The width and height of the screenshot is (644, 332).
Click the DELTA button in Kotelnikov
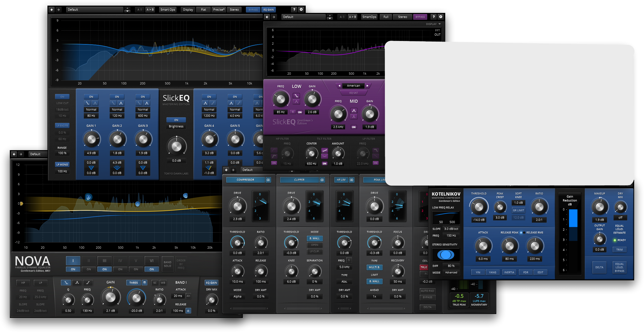pos(599,267)
